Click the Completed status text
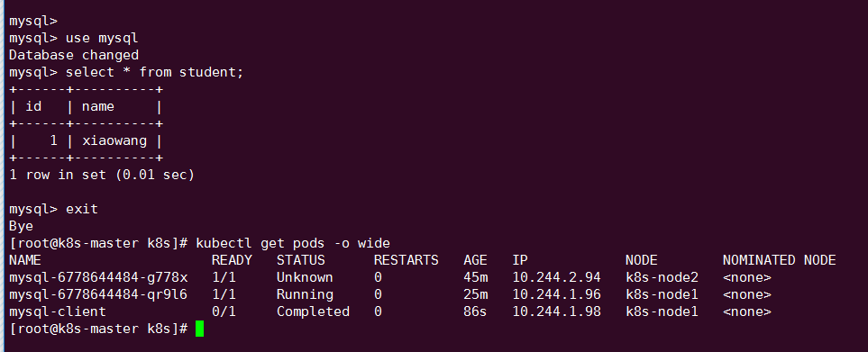Screen dimensions: 868x352 (314, 311)
